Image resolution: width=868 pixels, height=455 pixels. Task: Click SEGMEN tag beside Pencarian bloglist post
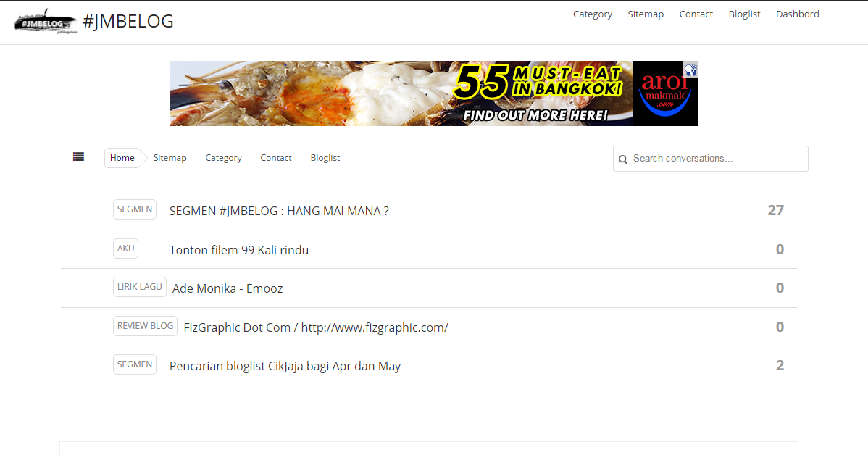(135, 364)
